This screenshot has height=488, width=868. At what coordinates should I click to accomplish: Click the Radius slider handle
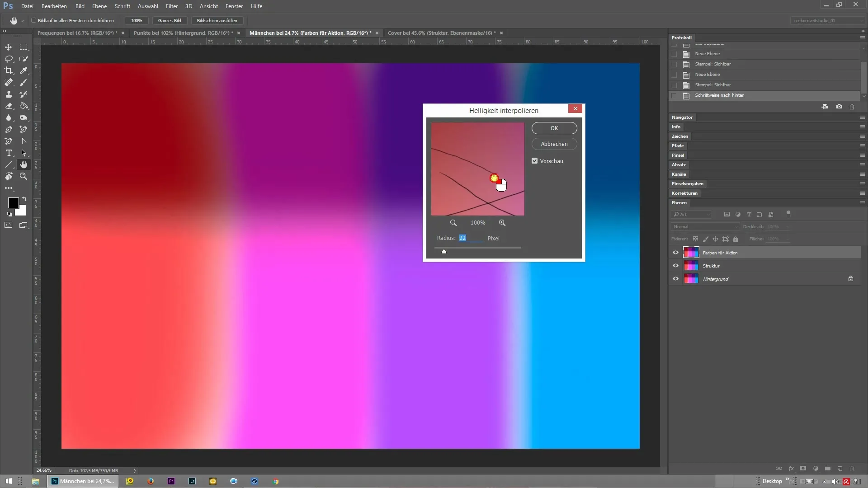click(444, 252)
